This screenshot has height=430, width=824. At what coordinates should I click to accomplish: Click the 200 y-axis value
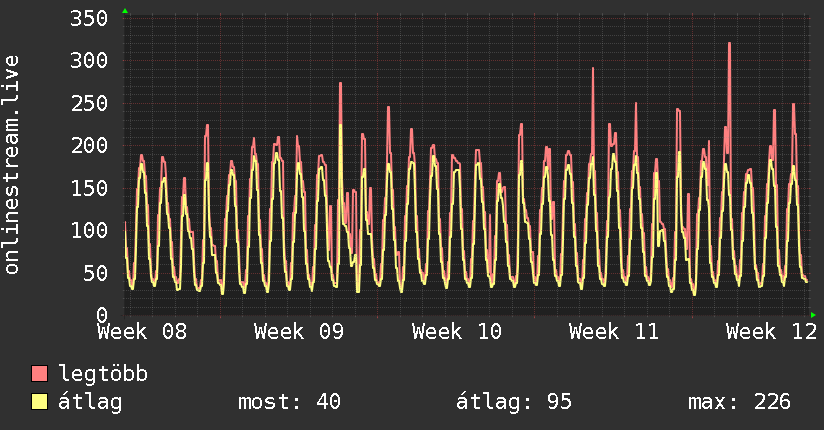click(x=89, y=146)
